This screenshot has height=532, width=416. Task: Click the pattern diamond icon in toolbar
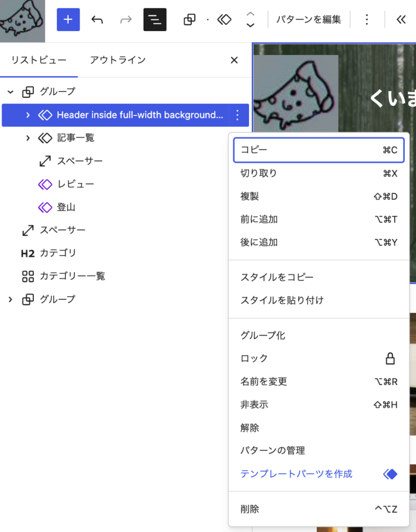pos(225,20)
